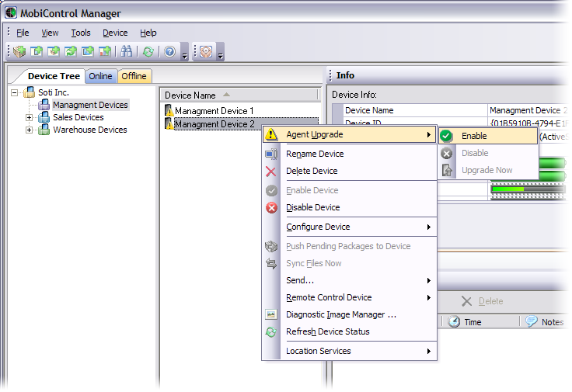
Task: Click the Time column header
Action: [480, 322]
